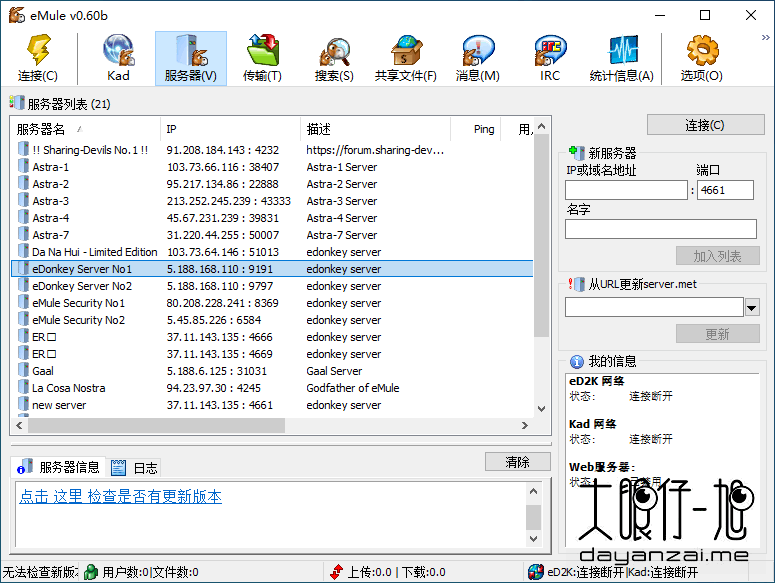Viewport: 775px width, 583px height.
Task: Select the Servers toolbar icon
Action: click(191, 58)
